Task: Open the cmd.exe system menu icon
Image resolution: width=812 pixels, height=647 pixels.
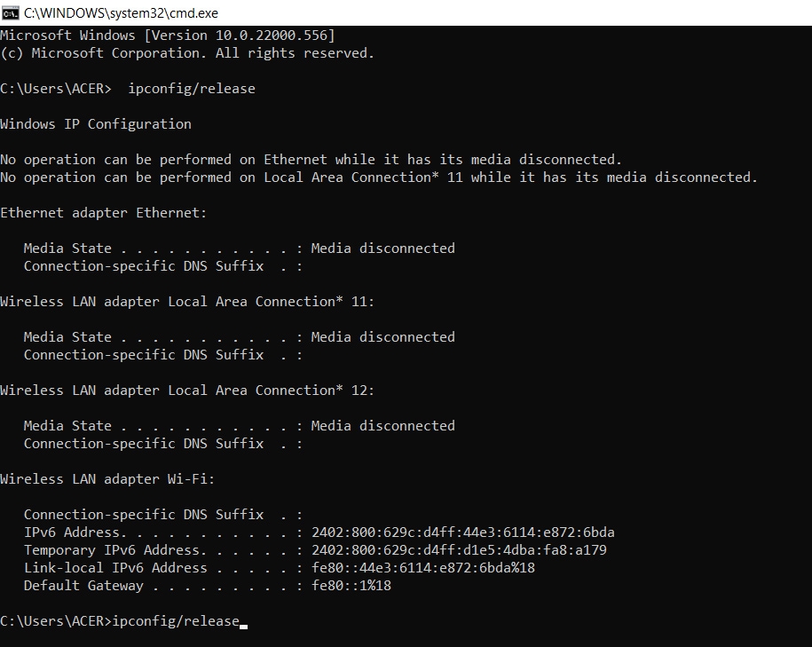Action: (10, 12)
